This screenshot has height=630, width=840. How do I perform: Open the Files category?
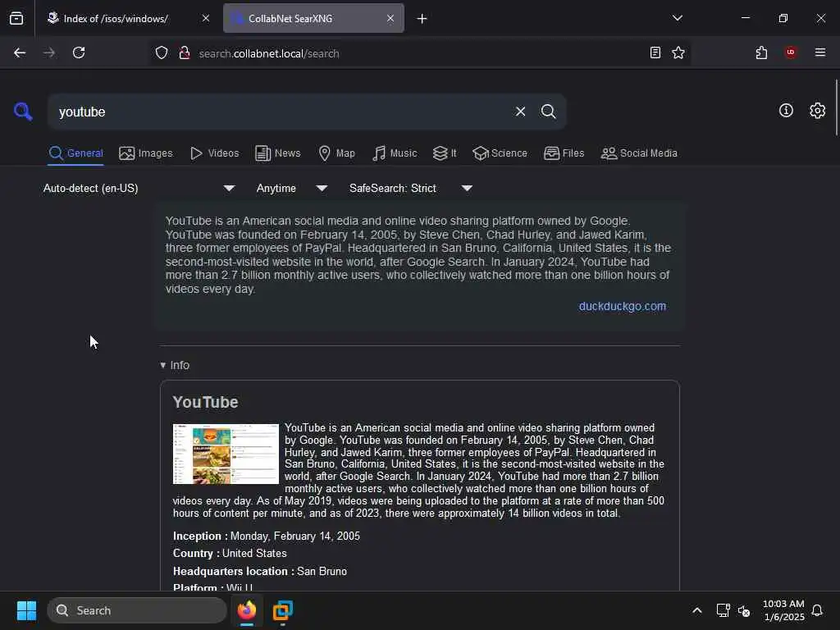point(564,153)
